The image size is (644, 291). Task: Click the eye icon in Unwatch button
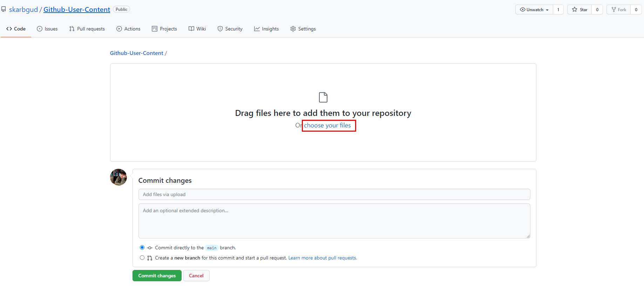coord(522,9)
